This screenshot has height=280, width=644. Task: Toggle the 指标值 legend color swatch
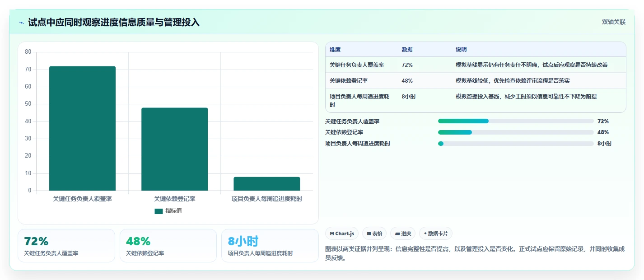[x=159, y=211]
